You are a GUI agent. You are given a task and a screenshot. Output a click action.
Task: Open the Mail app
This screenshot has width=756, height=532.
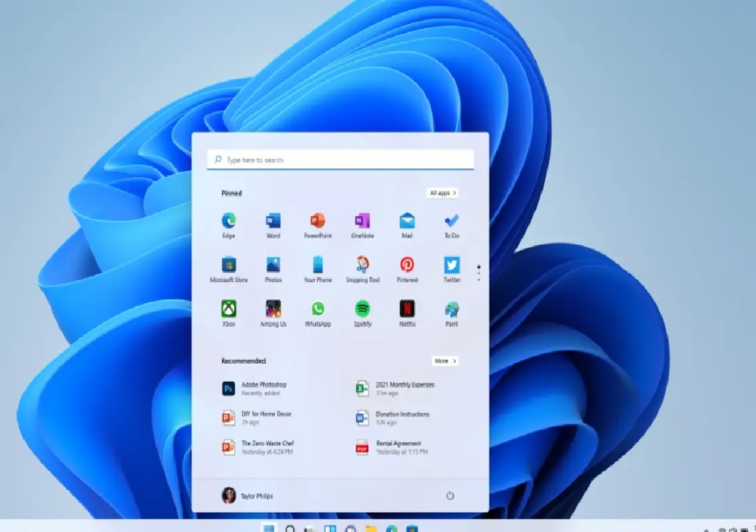tap(407, 225)
